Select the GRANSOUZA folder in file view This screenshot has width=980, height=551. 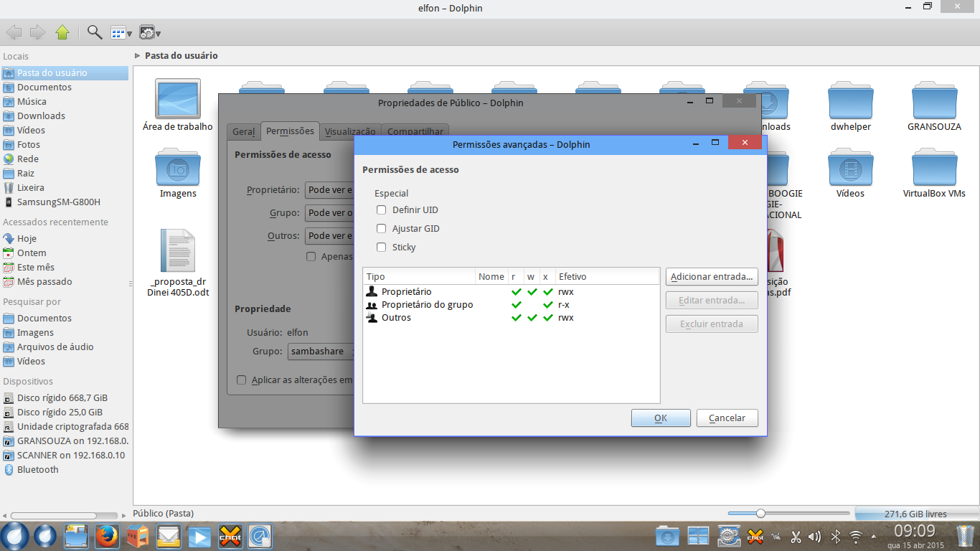934,105
